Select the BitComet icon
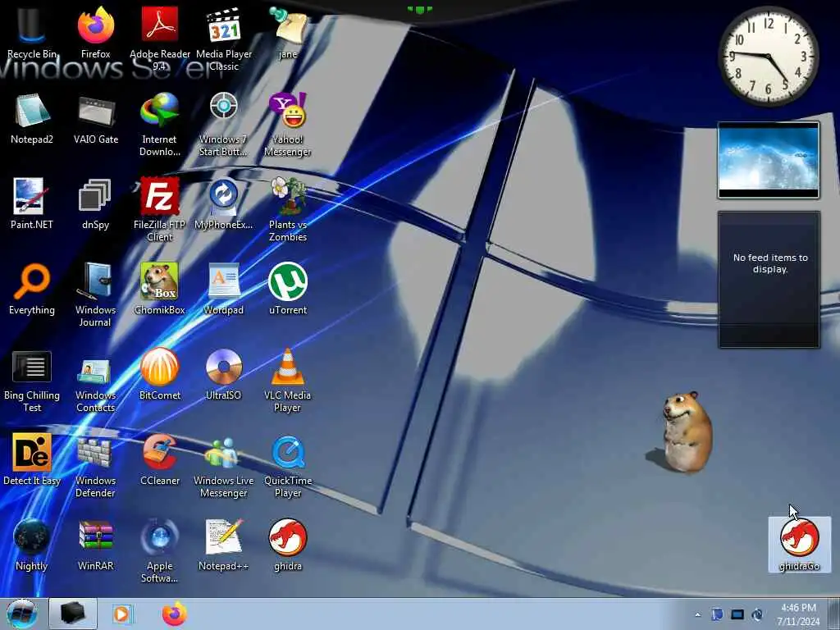Viewport: 840px width, 630px height. (x=160, y=374)
